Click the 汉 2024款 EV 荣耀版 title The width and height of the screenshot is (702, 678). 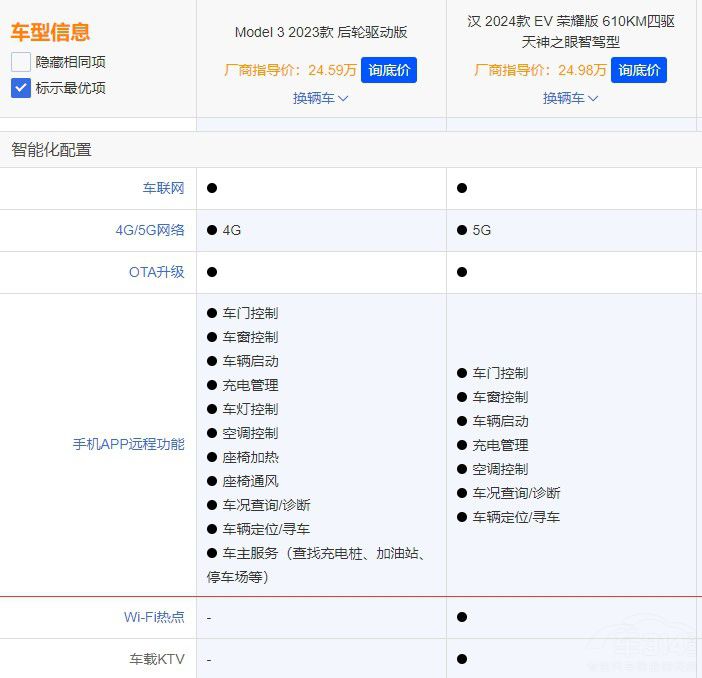point(571,31)
